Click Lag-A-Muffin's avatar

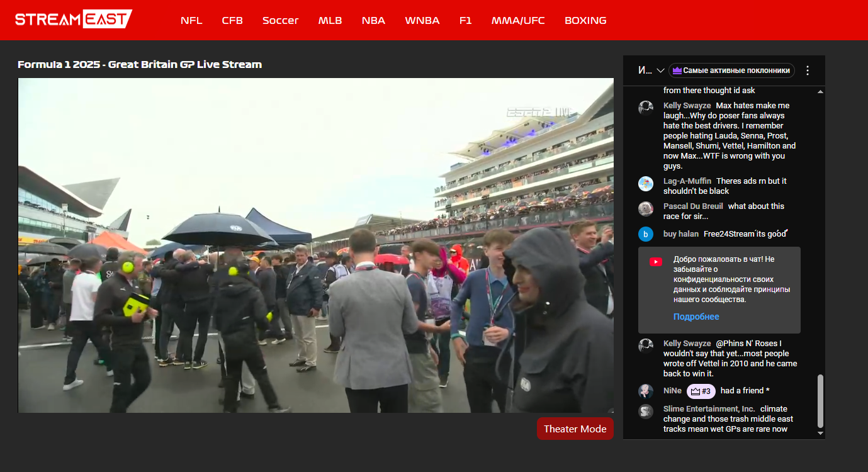tap(646, 184)
